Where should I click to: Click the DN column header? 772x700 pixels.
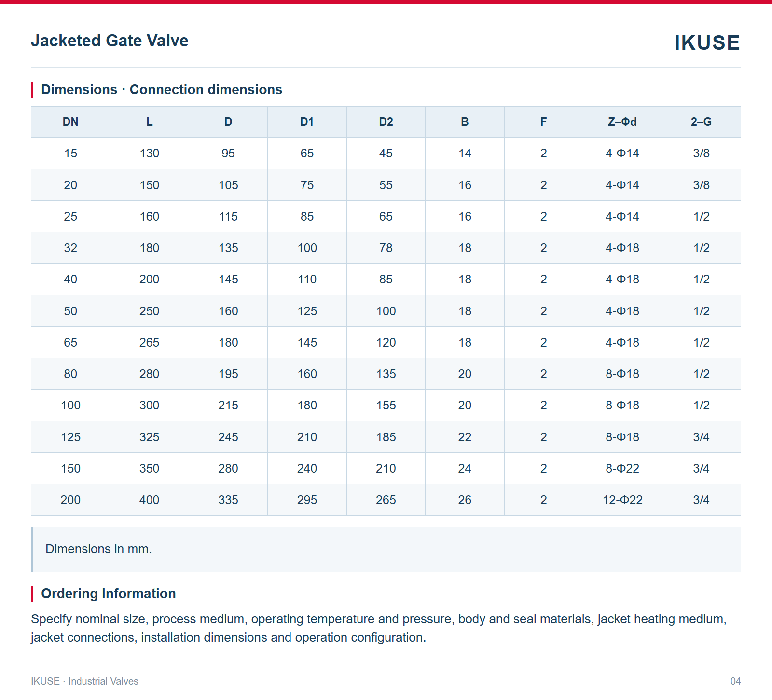[x=70, y=122]
